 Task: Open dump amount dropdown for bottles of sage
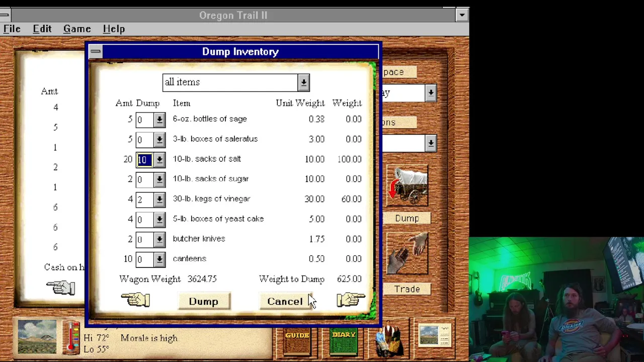coord(159,120)
